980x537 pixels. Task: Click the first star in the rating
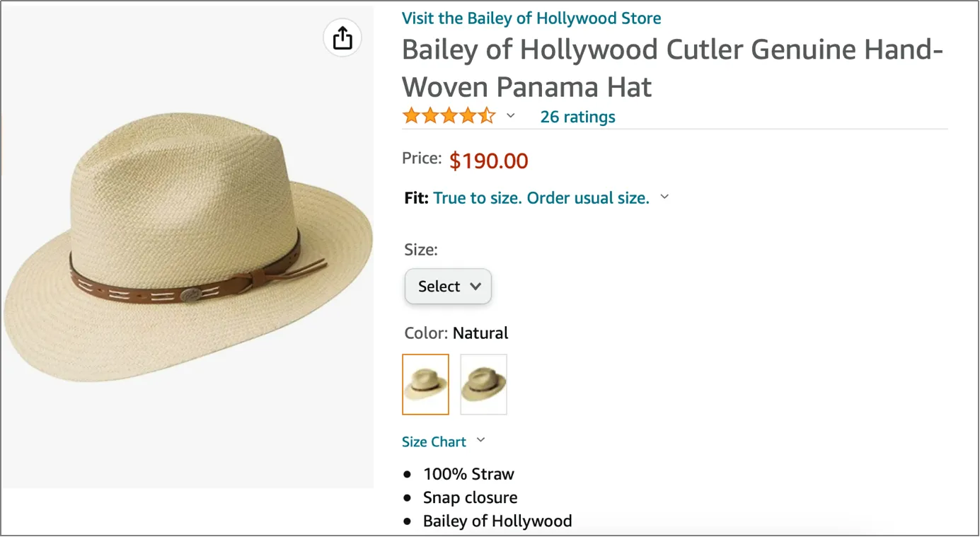(x=411, y=115)
